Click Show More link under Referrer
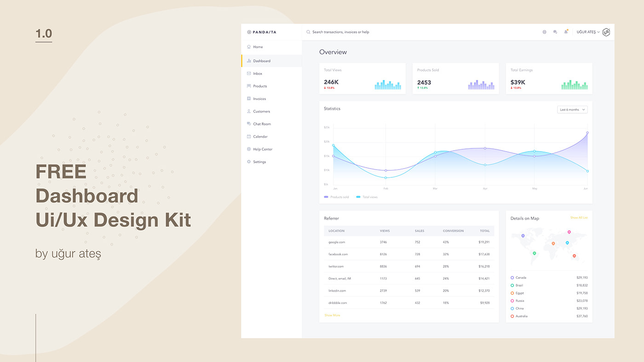Image resolution: width=644 pixels, height=362 pixels. [332, 315]
